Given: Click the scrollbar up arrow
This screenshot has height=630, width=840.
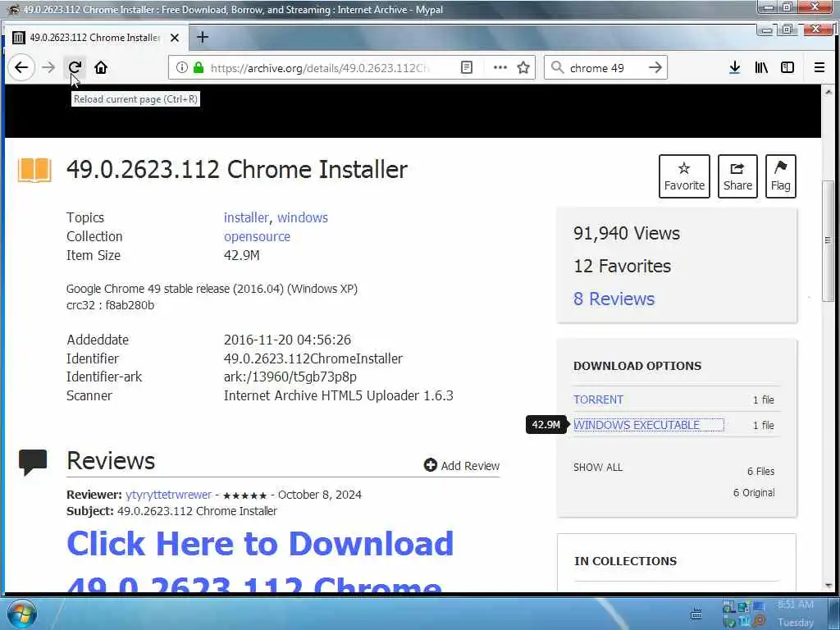Looking at the screenshot, I should click(x=829, y=91).
